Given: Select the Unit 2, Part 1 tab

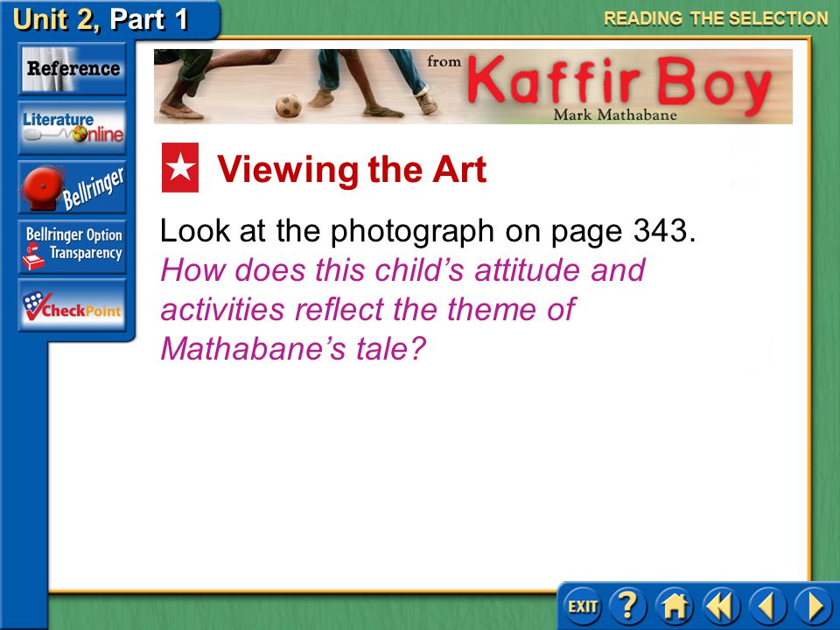Looking at the screenshot, I should coord(101,19).
